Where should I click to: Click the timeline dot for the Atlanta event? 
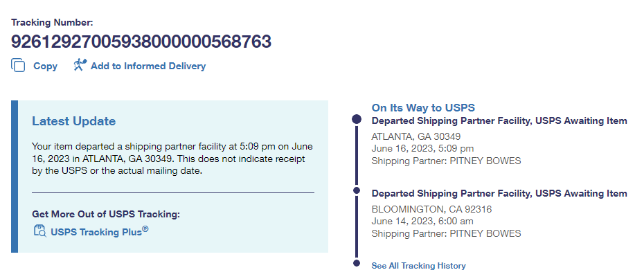point(357,120)
